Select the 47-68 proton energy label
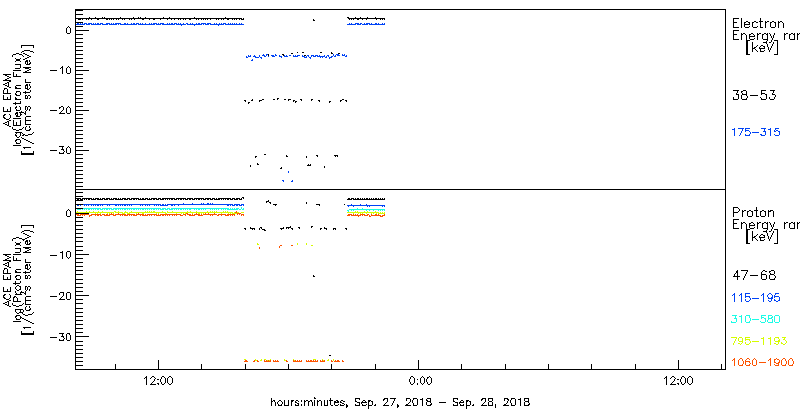The width and height of the screenshot is (800, 410). click(754, 275)
